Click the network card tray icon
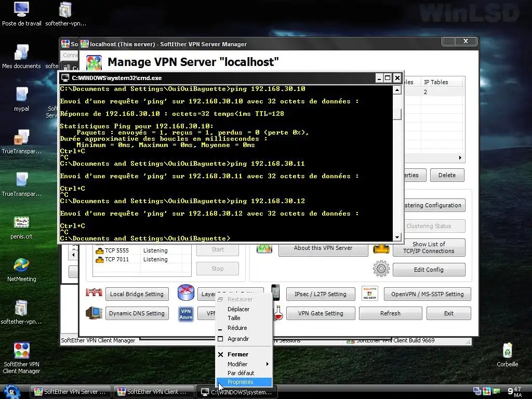Screen dimensions: 532x399 coord(496,391)
